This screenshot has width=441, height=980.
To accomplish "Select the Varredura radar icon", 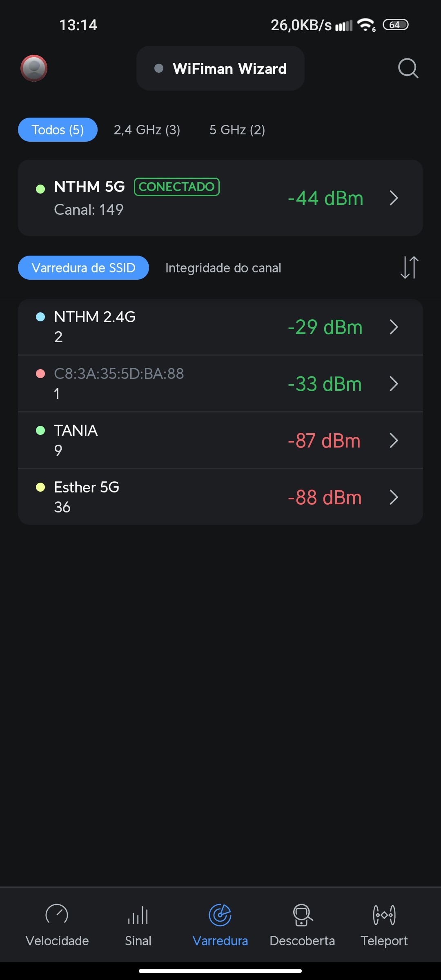I will click(x=220, y=915).
